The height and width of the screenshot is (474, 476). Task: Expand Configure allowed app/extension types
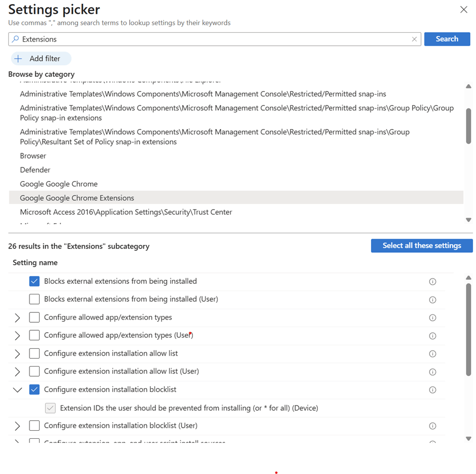coord(17,318)
